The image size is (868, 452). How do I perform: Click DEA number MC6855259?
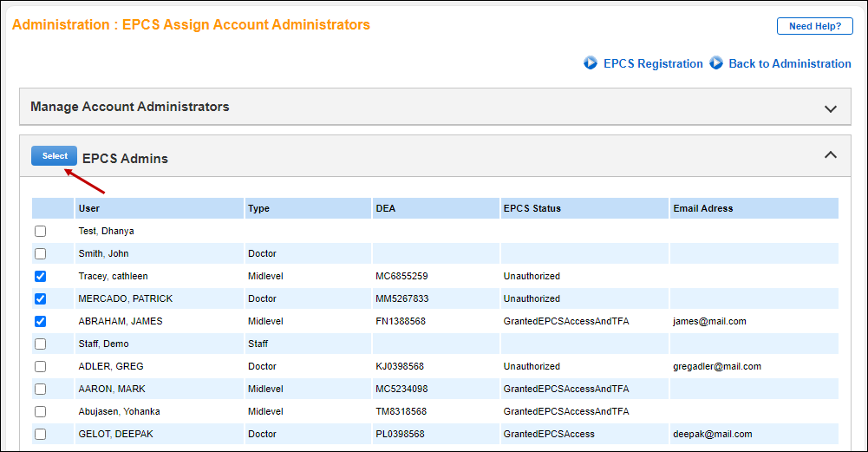[401, 277]
